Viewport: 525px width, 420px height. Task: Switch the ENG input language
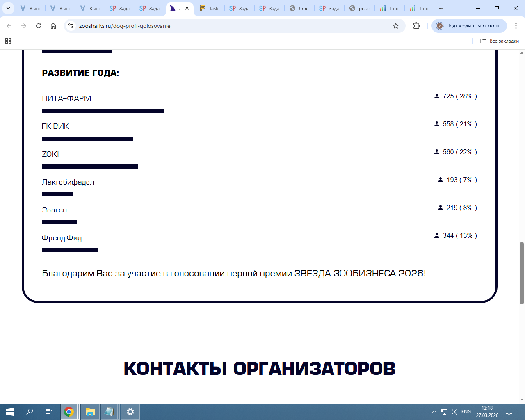466,412
